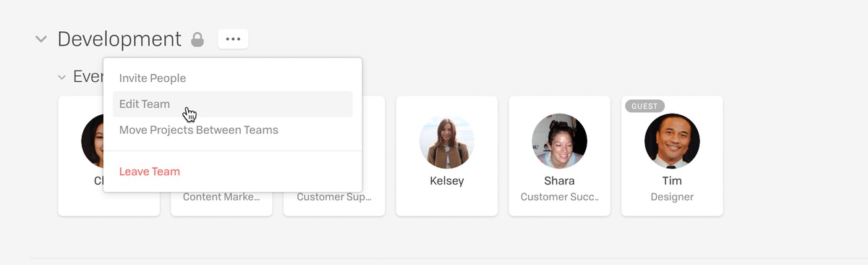This screenshot has width=868, height=265.
Task: Click the Development team heading
Action: pyautogui.click(x=119, y=39)
